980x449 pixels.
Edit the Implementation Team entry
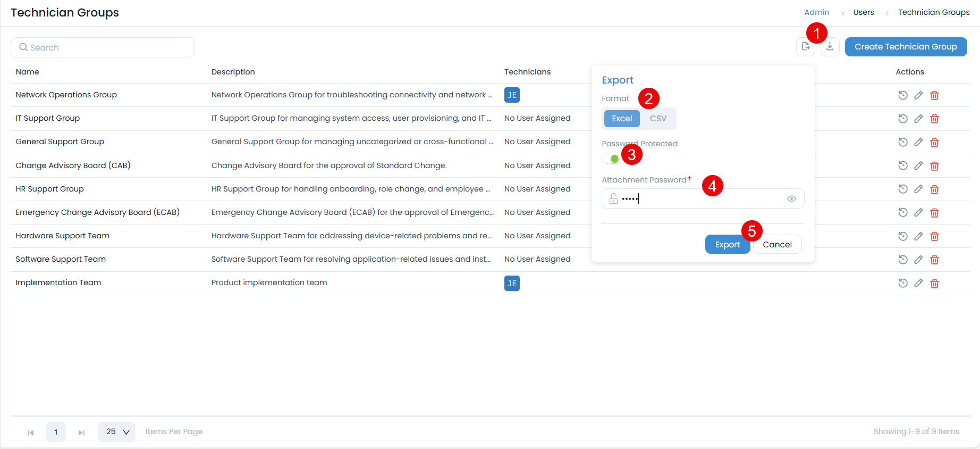tap(918, 283)
